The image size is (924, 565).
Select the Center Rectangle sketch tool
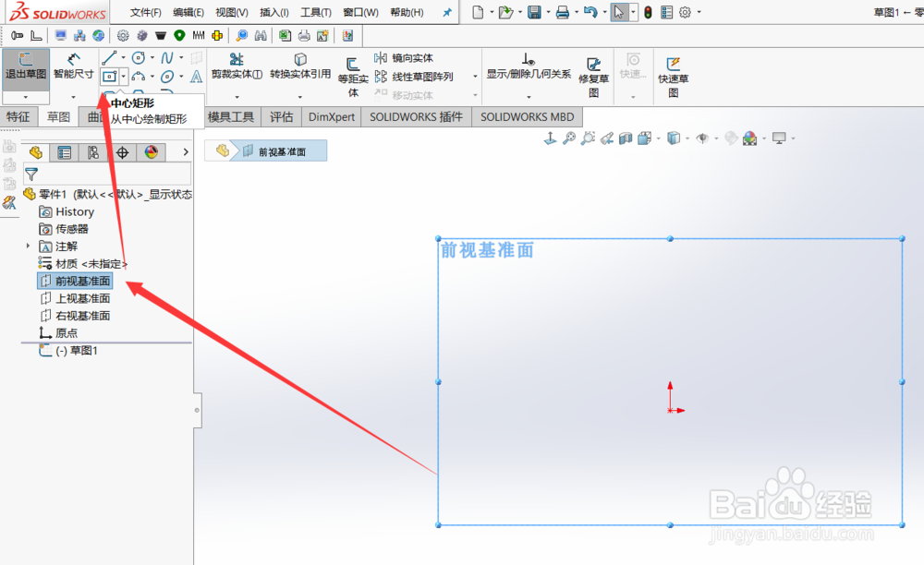[x=109, y=76]
